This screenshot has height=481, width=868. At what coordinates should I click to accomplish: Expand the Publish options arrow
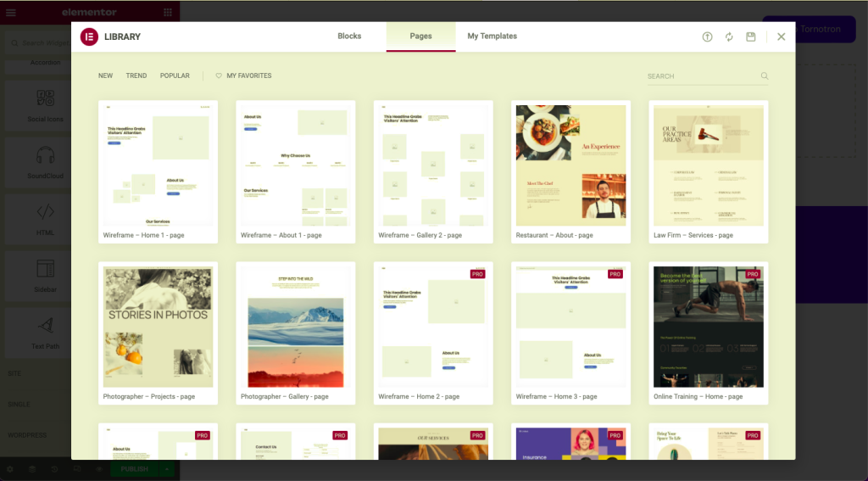click(x=167, y=469)
